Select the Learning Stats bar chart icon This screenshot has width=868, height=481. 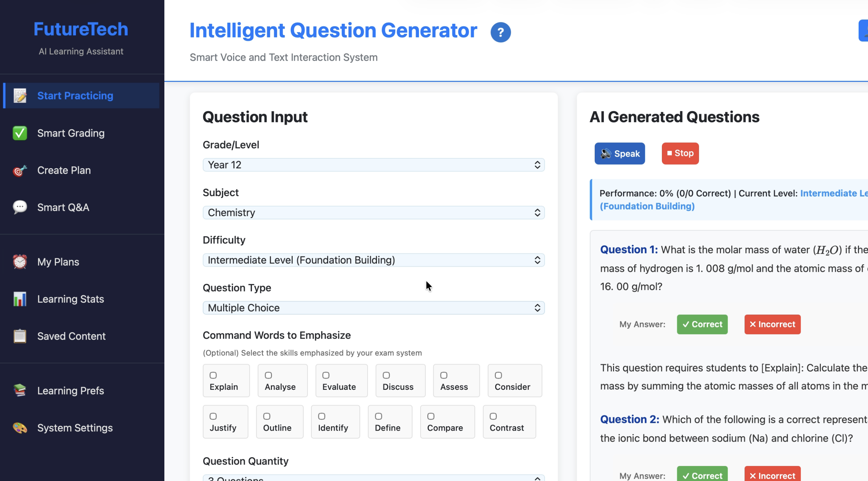click(20, 299)
